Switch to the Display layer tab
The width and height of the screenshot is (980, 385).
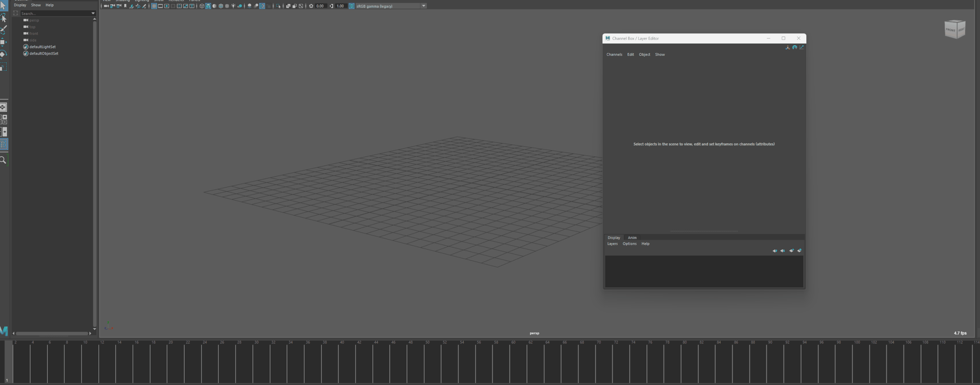coord(614,237)
